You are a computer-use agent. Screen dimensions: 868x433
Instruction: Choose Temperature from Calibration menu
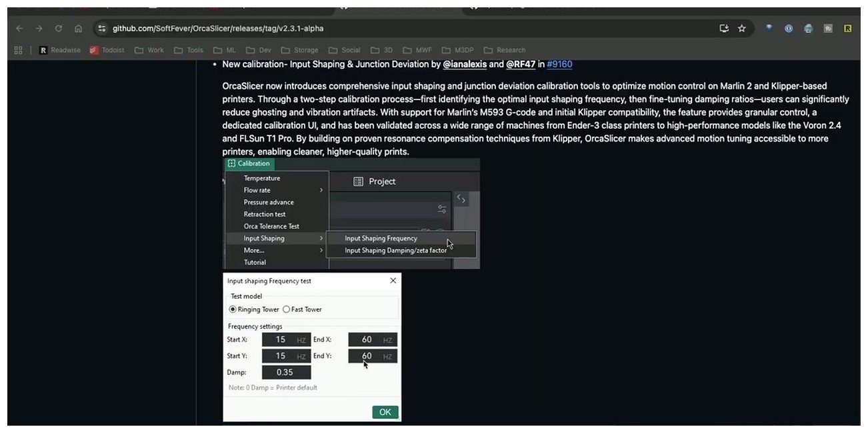(262, 178)
